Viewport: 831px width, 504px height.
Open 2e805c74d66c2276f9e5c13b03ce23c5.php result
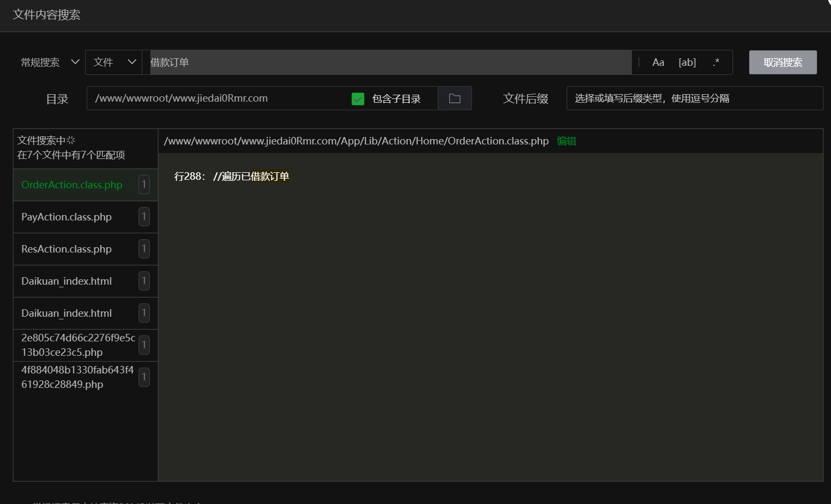click(x=78, y=345)
